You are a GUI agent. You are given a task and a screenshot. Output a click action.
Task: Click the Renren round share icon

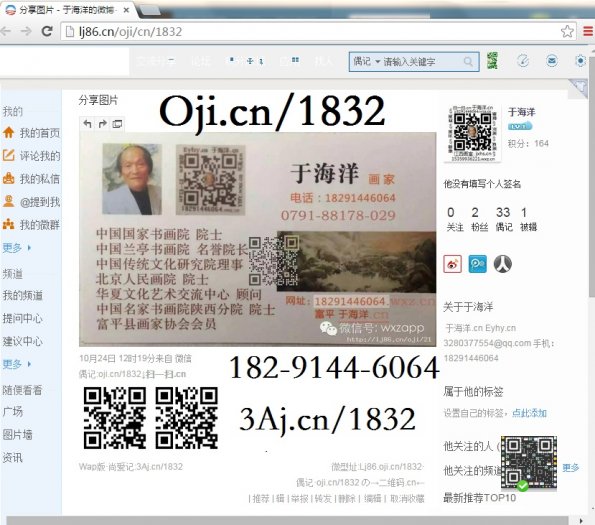point(503,264)
